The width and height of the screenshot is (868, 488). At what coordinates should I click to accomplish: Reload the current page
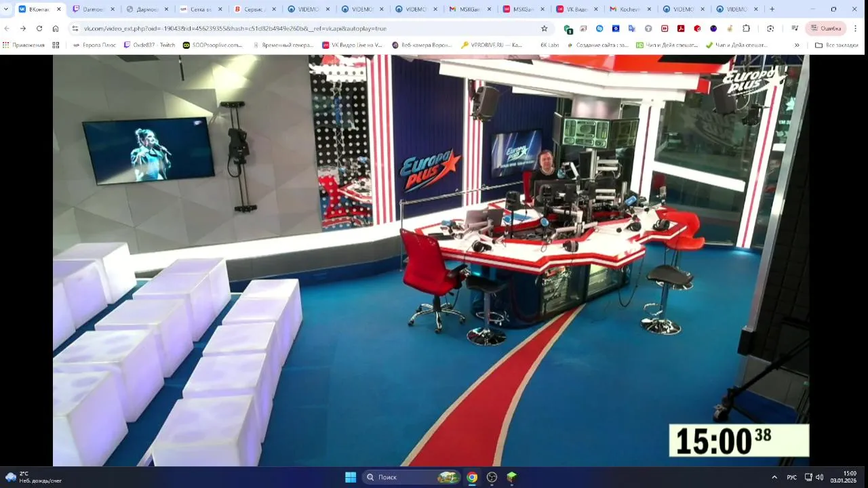click(x=39, y=28)
